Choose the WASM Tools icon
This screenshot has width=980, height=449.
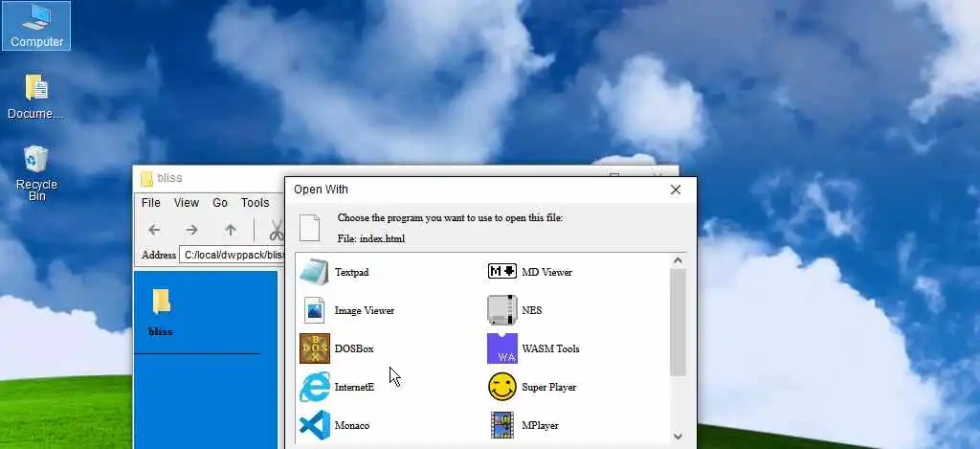[x=501, y=348]
